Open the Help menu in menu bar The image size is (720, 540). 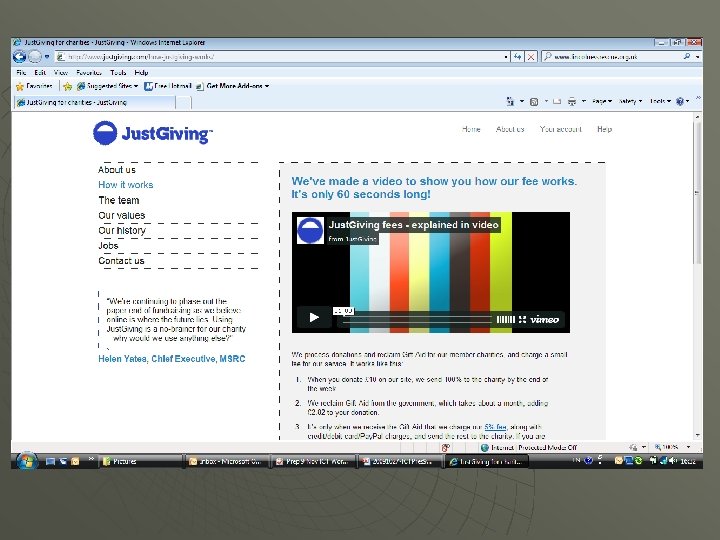coord(141,73)
